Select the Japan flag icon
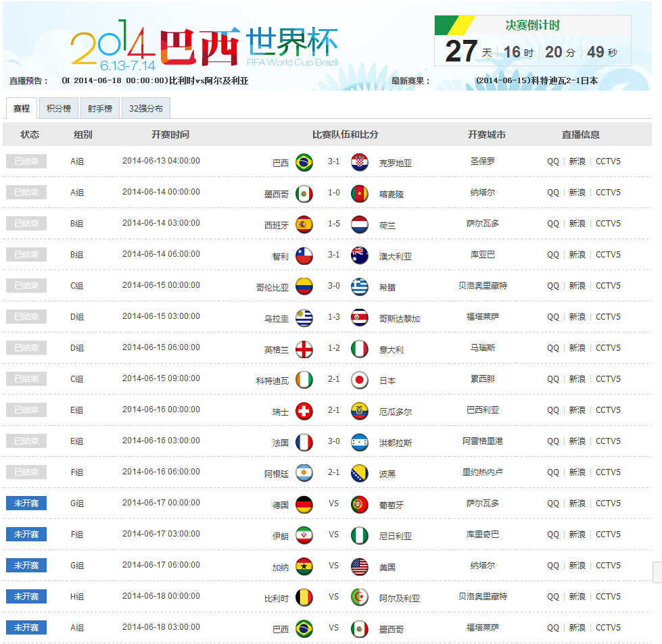Screen dimensions: 662x644 (x=359, y=378)
